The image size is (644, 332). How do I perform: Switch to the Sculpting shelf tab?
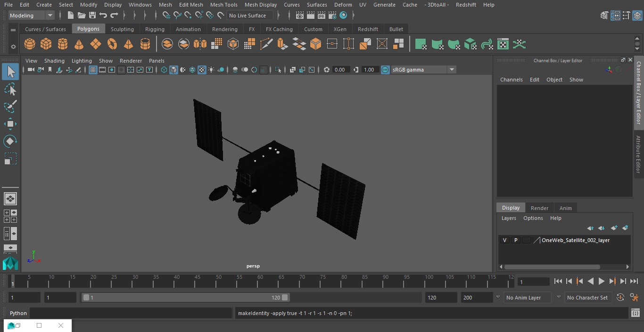coord(122,29)
